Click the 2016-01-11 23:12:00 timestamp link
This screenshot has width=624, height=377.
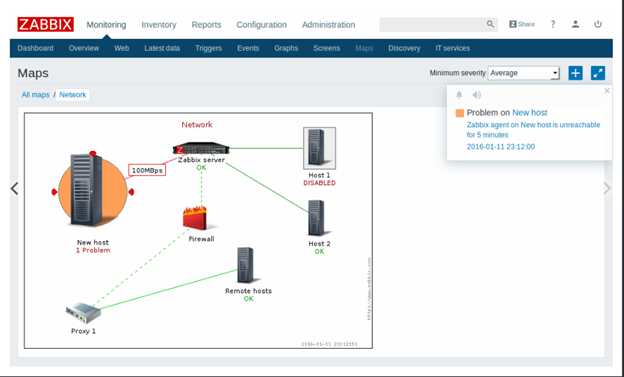click(501, 147)
